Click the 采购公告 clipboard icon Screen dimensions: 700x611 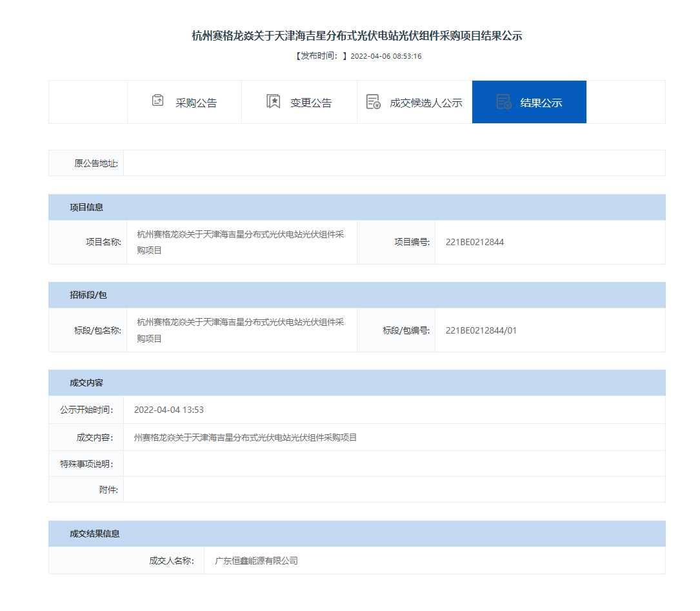point(157,101)
